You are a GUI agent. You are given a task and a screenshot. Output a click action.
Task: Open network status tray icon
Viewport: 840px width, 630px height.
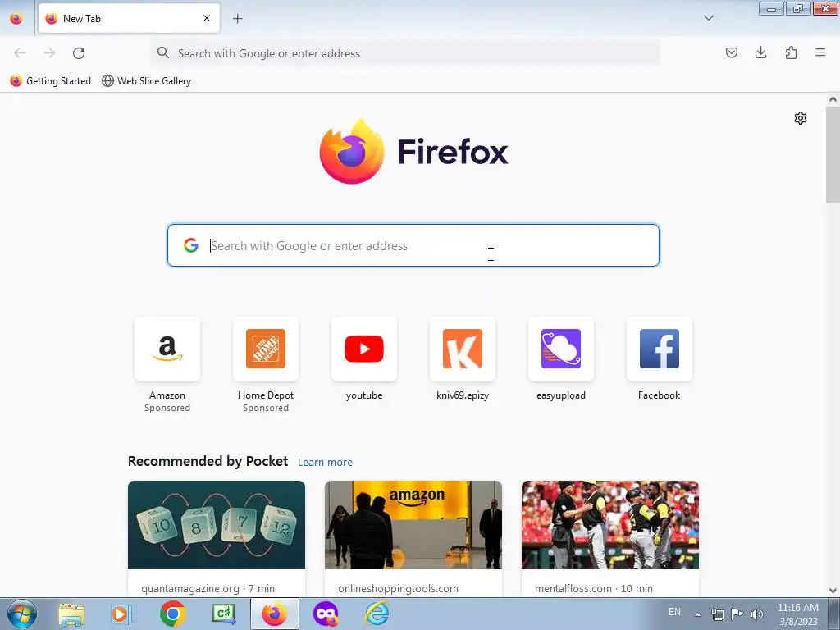pos(717,614)
